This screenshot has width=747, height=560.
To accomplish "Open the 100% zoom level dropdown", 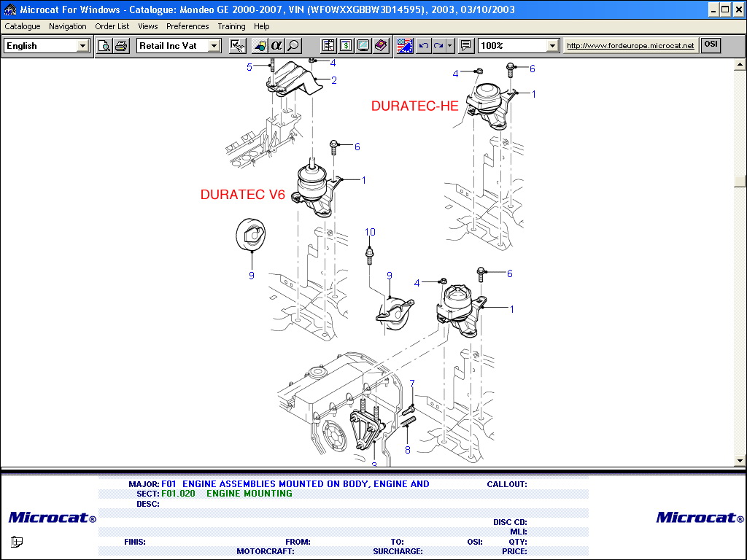I will [552, 46].
